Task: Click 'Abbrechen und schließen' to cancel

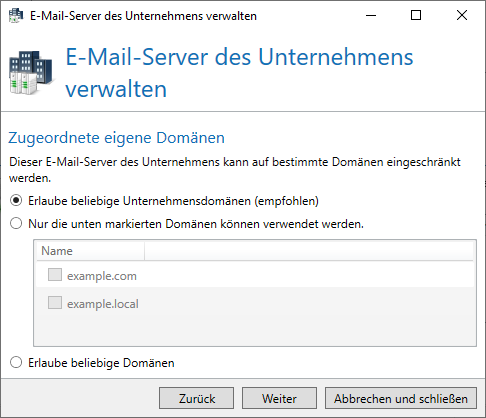Action: point(401,398)
